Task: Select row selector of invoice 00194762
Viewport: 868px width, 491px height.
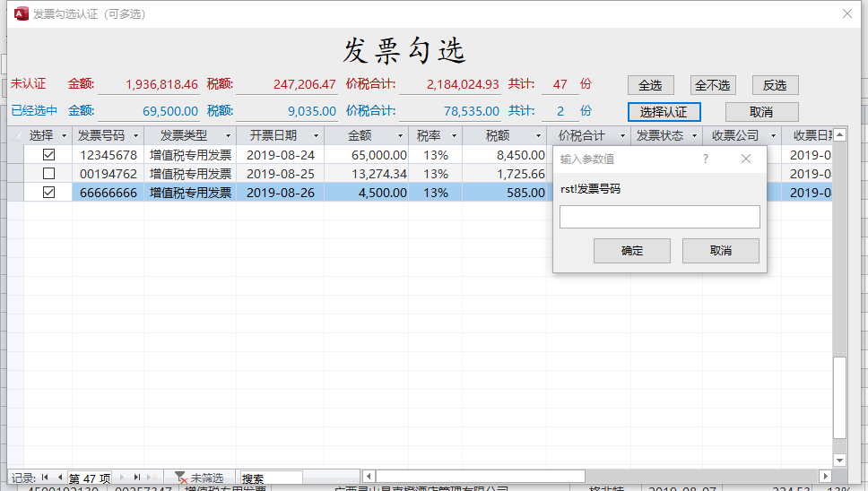Action: 15,174
